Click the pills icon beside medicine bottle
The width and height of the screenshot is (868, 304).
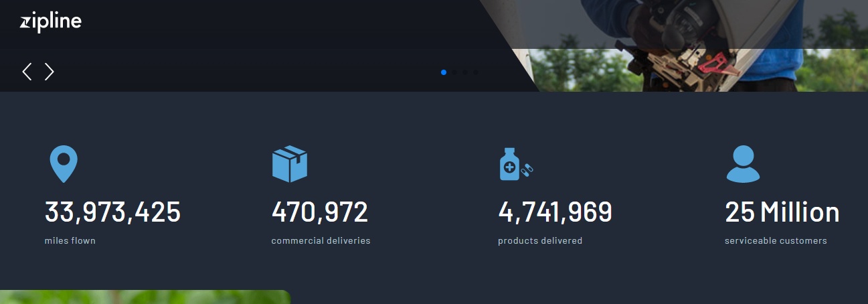(x=527, y=170)
